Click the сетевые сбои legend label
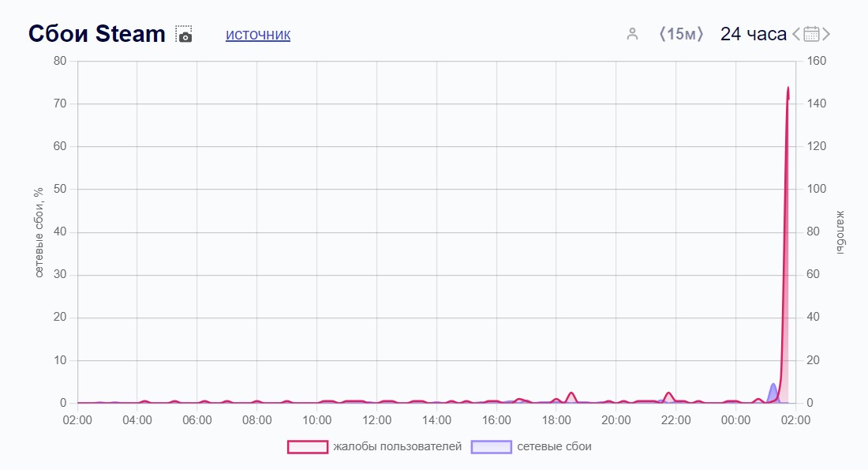868x470 pixels. [554, 447]
